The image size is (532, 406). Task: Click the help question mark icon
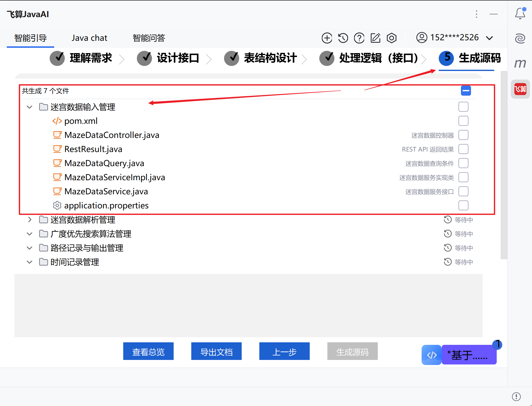(x=359, y=38)
